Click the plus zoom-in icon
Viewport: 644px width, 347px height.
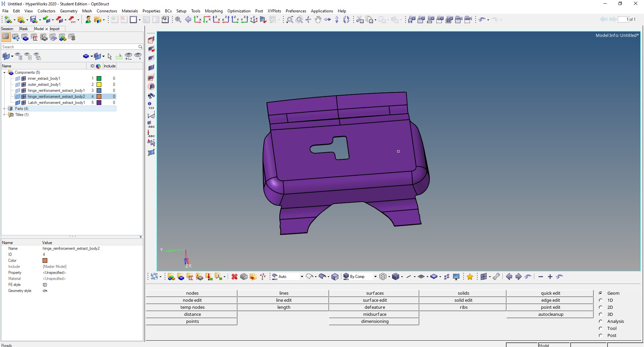tap(550, 277)
